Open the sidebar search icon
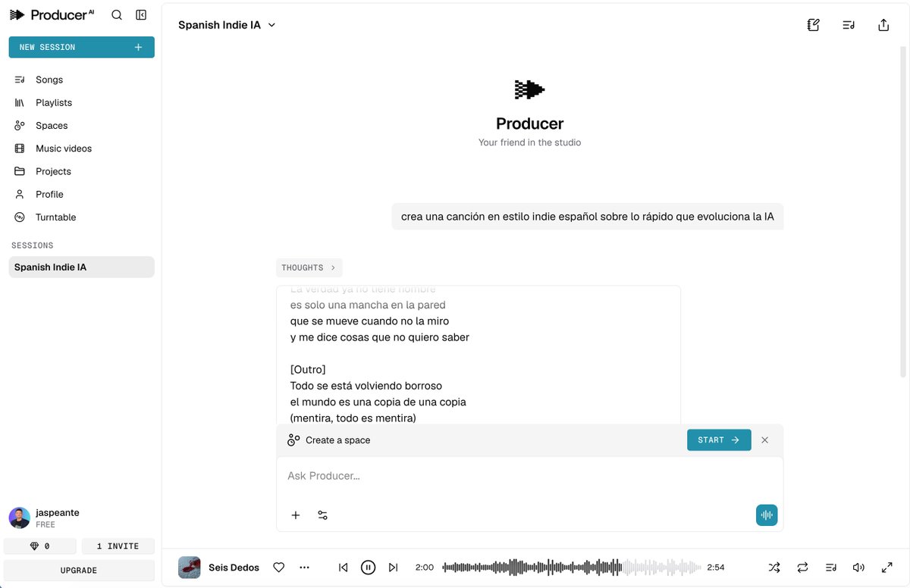910x588 pixels. (117, 14)
